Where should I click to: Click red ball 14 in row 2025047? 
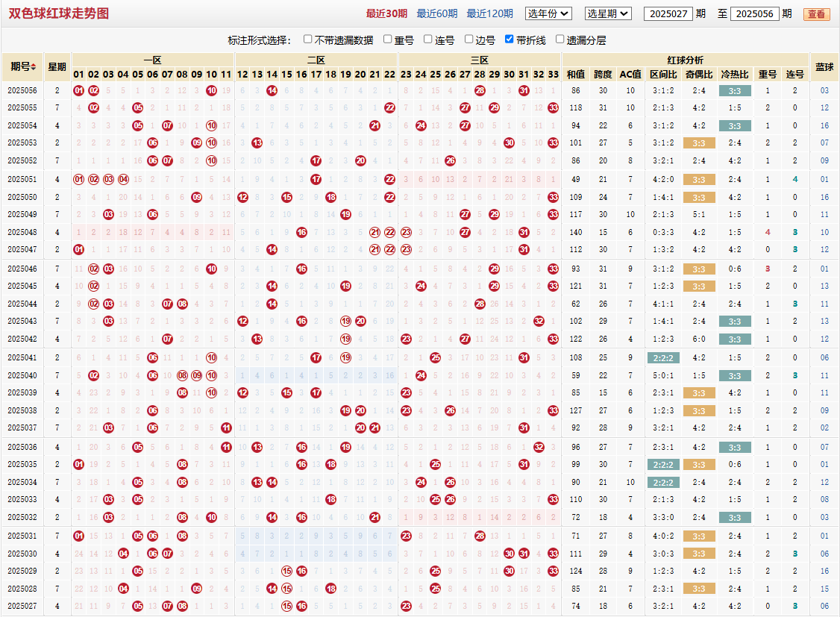coord(272,250)
